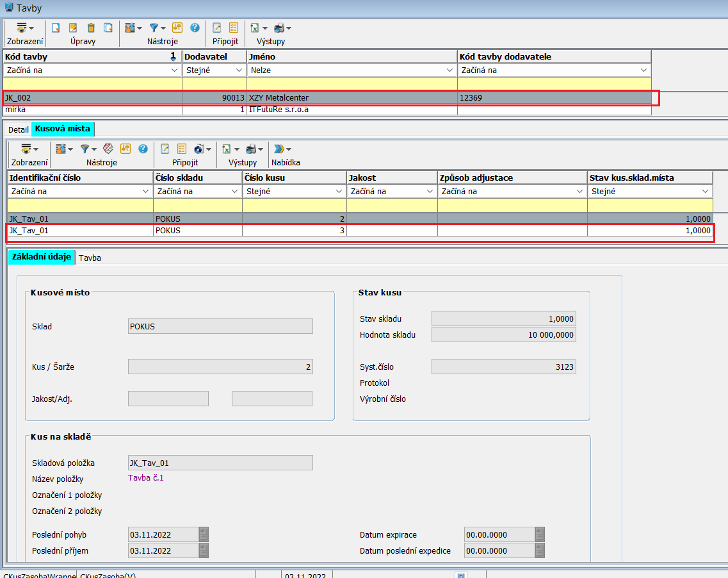Open the Tavba tab
Viewport: 728px width, 578px height.
point(90,258)
